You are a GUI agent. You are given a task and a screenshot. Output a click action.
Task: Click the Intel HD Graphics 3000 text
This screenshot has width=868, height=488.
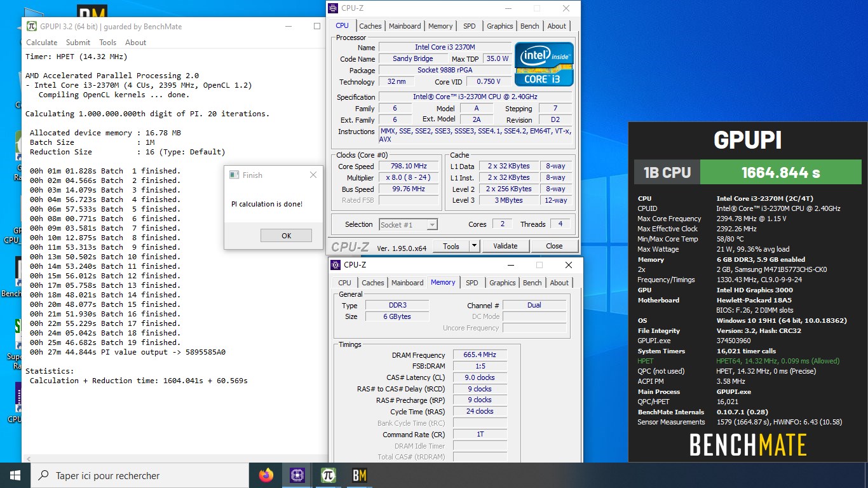click(754, 290)
